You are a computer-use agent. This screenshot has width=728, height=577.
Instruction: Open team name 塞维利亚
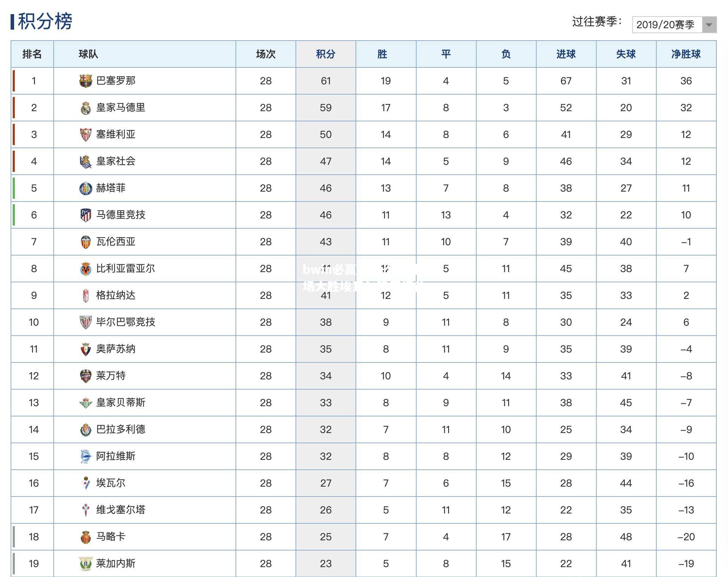[116, 134]
